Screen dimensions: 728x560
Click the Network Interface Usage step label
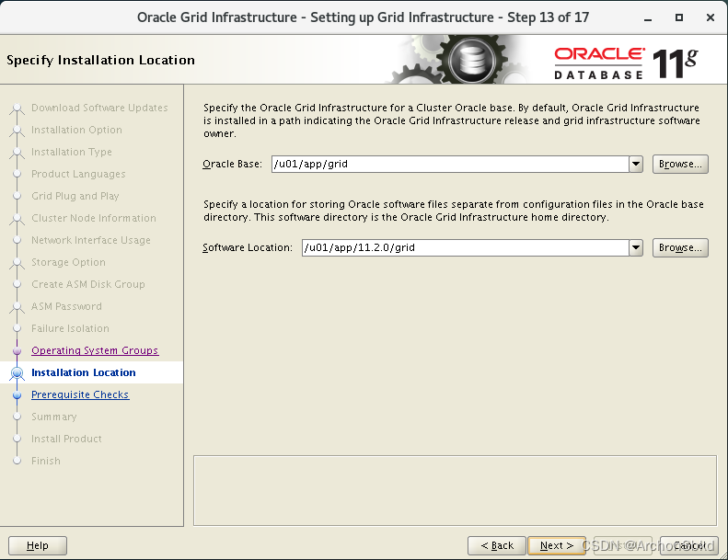pos(91,240)
